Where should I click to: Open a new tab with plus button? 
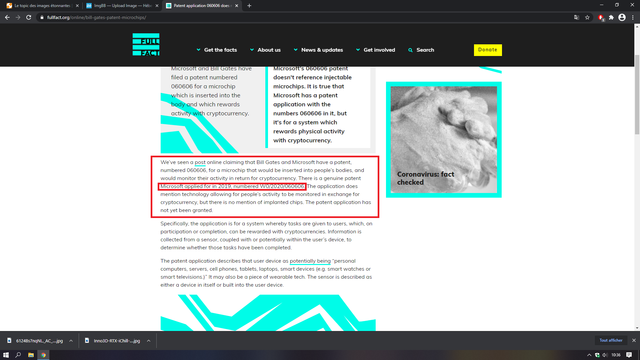249,6
